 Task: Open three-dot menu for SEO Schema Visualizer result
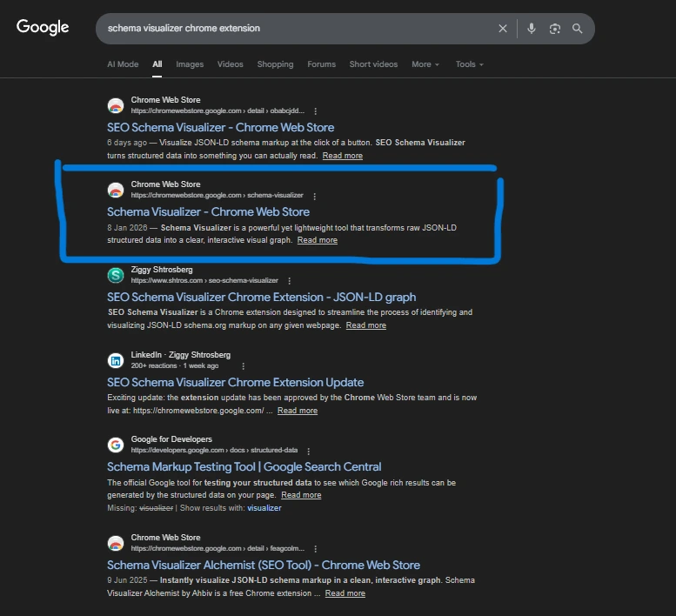point(315,111)
